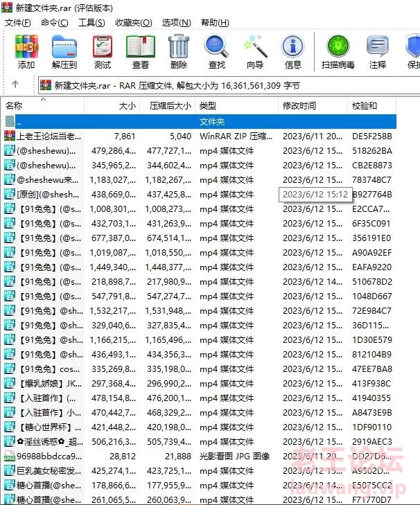The image size is (420, 505).
Task: Sort by the 大小 column header
Action: (x=112, y=105)
